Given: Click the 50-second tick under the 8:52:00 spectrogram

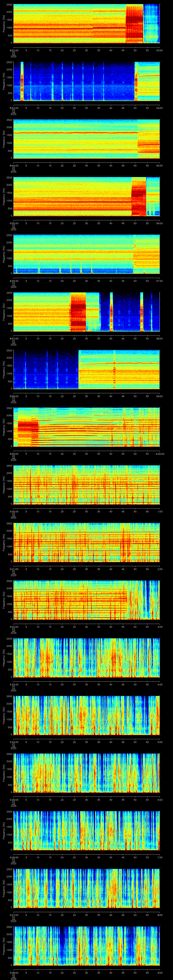Looking at the screenshot, I should pos(135,50).
